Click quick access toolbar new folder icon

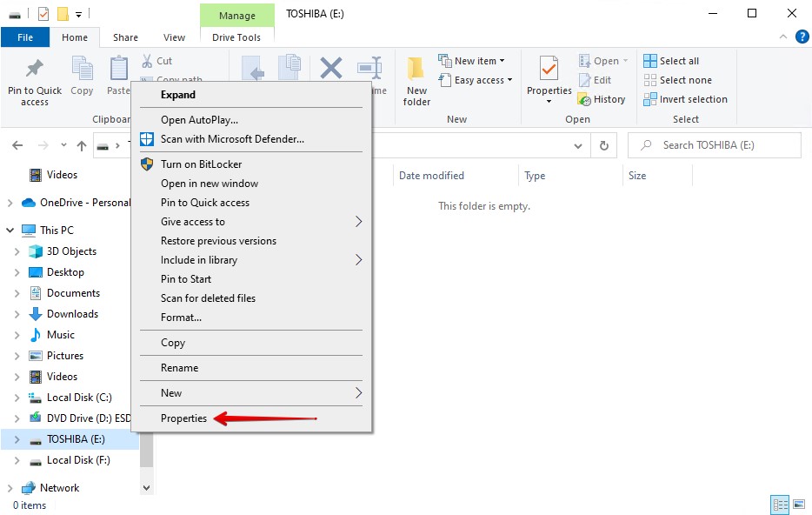tap(63, 14)
